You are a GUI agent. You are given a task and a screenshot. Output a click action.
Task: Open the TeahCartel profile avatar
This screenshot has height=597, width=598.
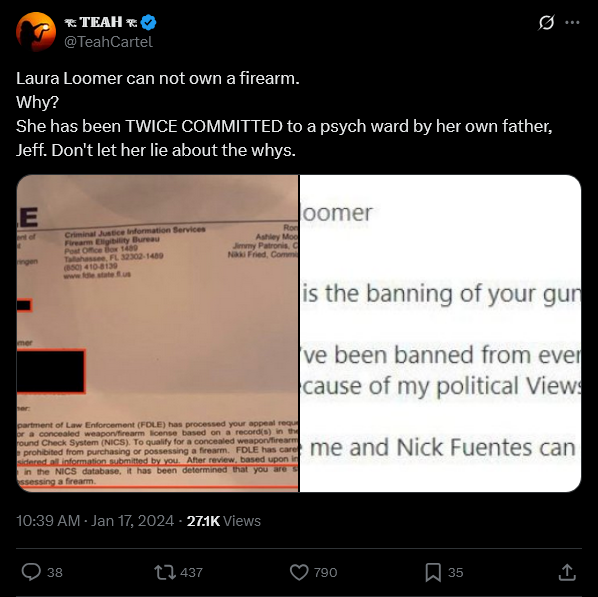click(36, 32)
